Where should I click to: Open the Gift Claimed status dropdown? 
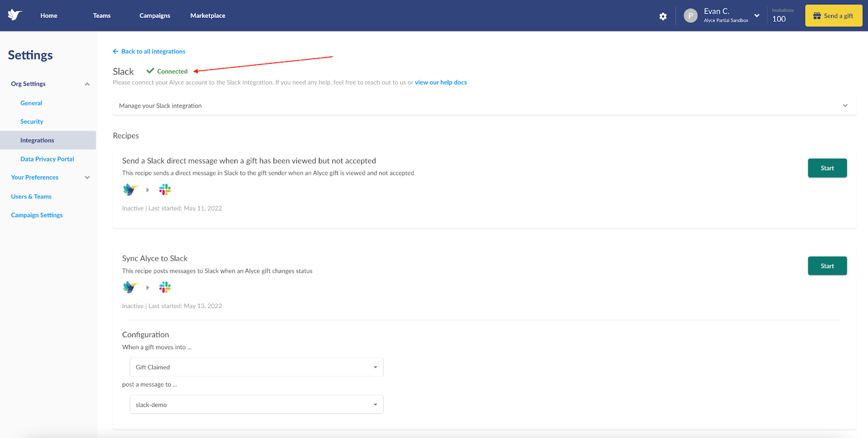pyautogui.click(x=256, y=367)
